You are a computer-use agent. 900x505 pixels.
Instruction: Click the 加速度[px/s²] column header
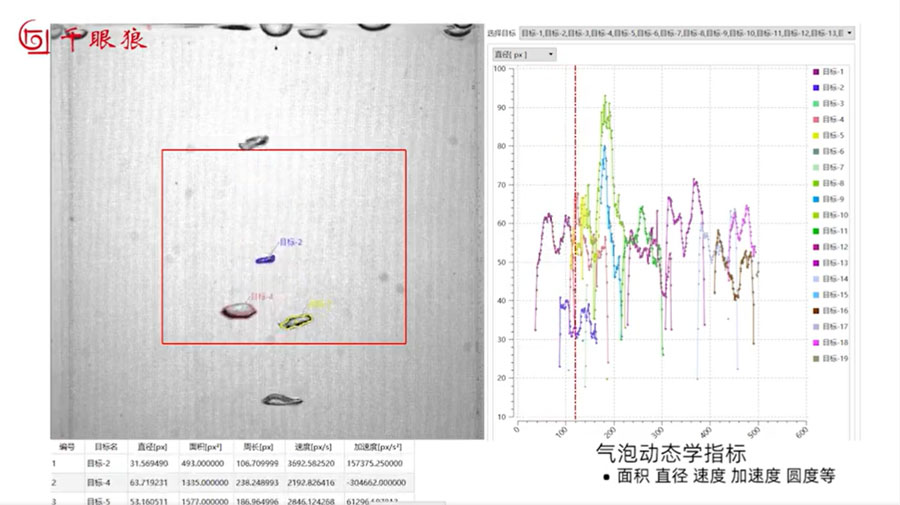coord(376,448)
